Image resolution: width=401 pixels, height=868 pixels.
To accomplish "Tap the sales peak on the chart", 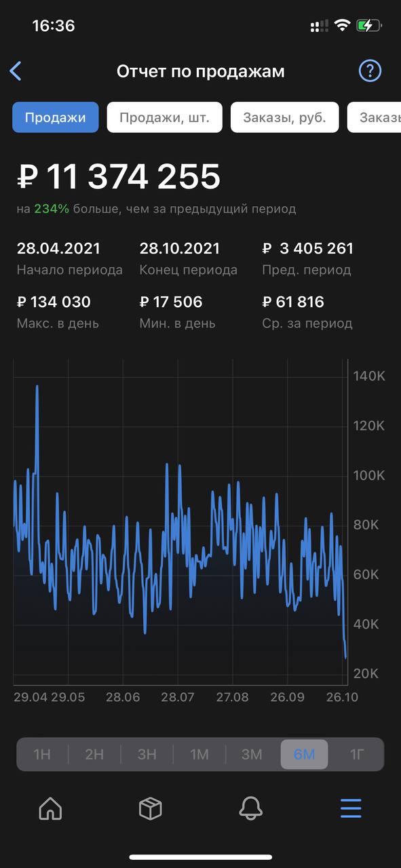I will click(x=37, y=387).
